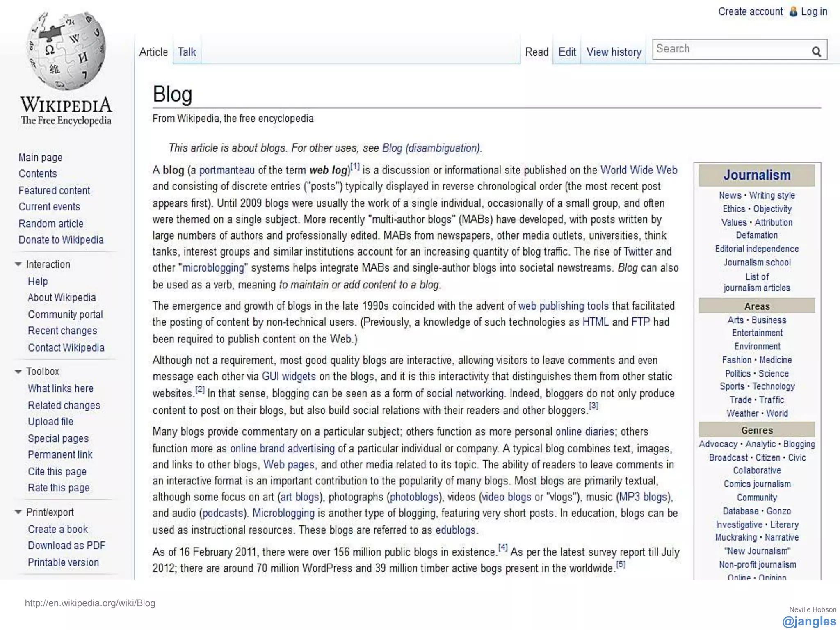Click the user icon beside Log in

(x=793, y=11)
